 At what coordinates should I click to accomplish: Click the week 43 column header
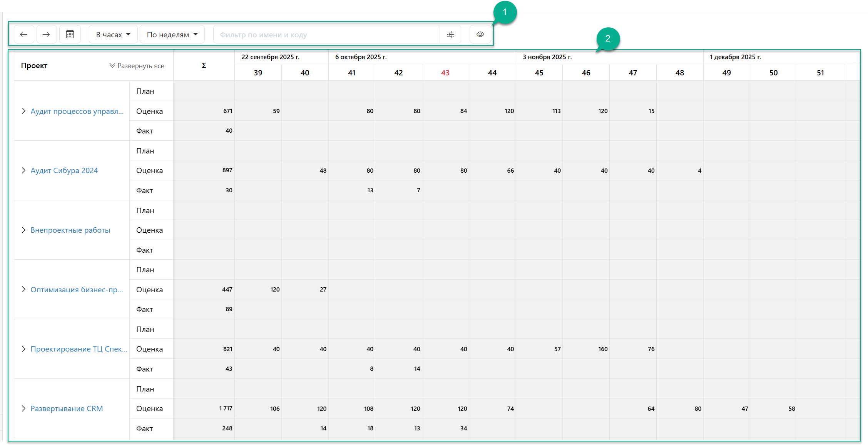click(x=445, y=73)
